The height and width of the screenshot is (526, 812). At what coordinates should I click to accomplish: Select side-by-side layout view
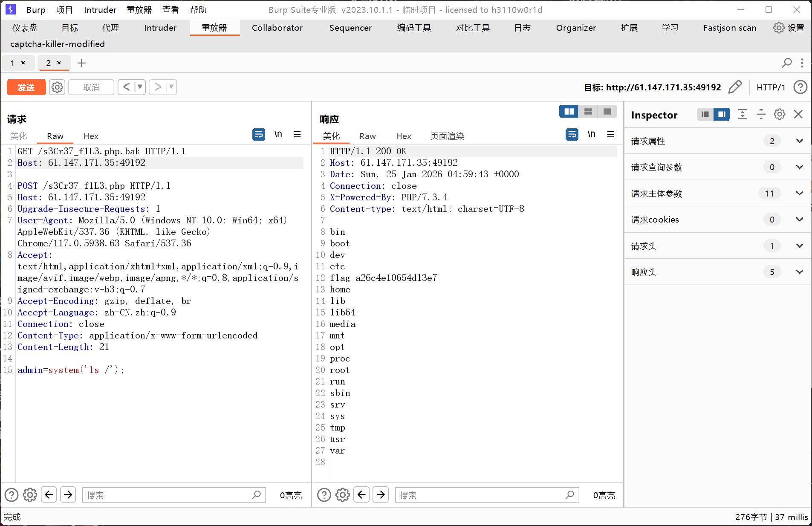tap(569, 112)
